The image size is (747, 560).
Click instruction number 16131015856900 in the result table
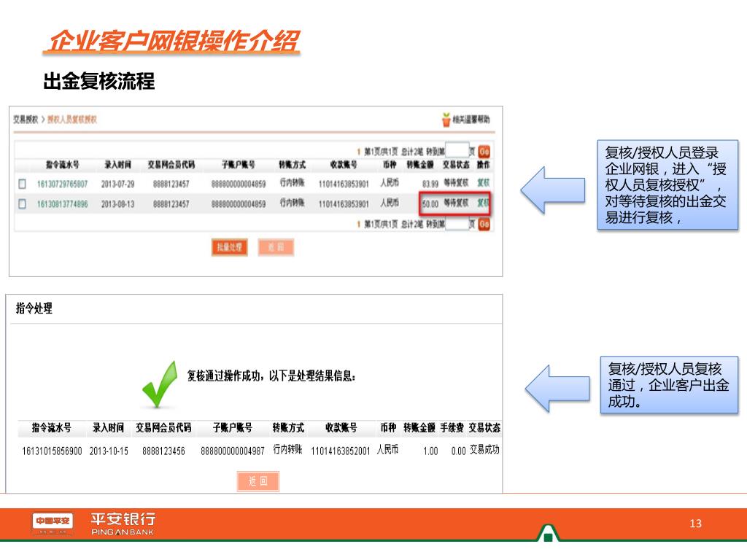coord(52,451)
